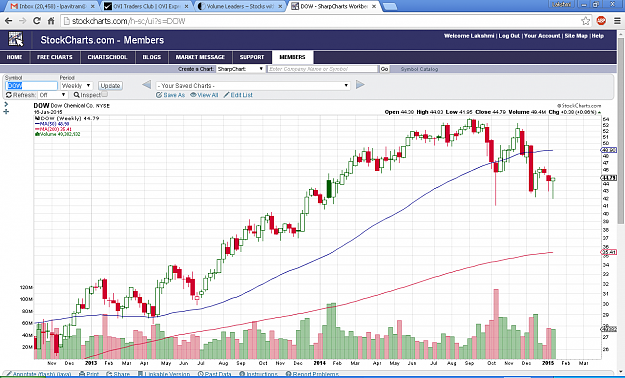Click the chevron expander left of the chart
This screenshot has width=625, height=378.
[6, 104]
